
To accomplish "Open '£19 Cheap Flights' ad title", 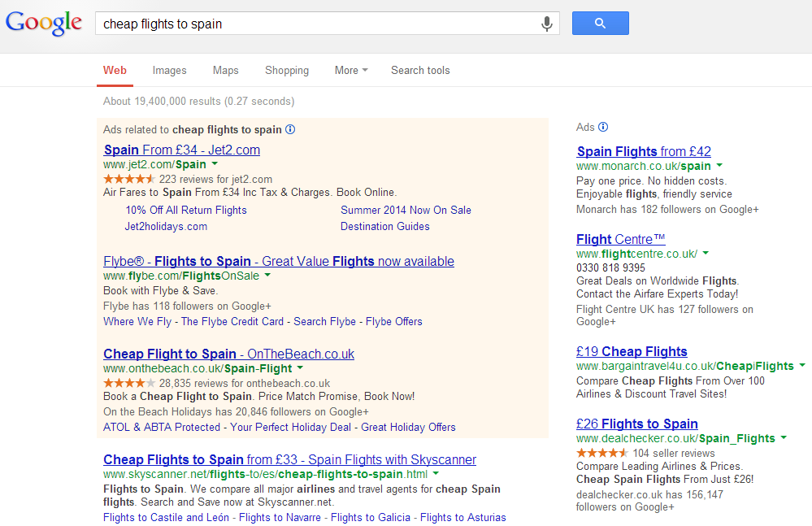I will pos(632,351).
